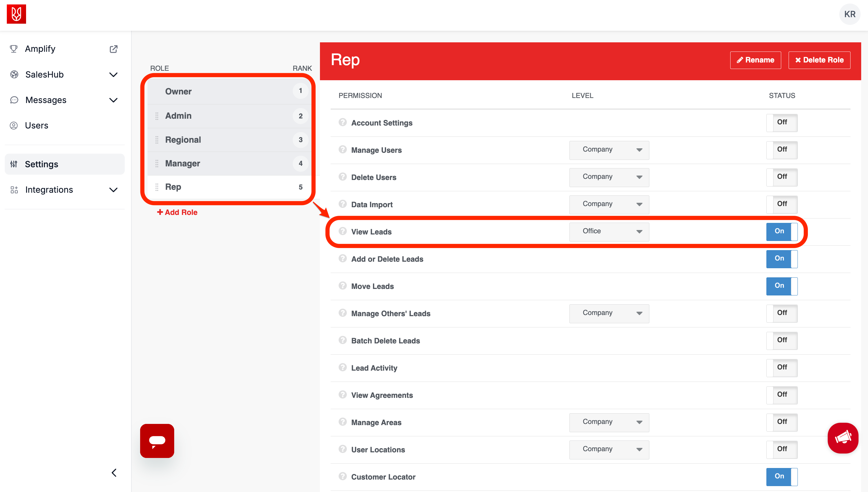
Task: Turn off the Move Leads permission
Action: point(781,286)
